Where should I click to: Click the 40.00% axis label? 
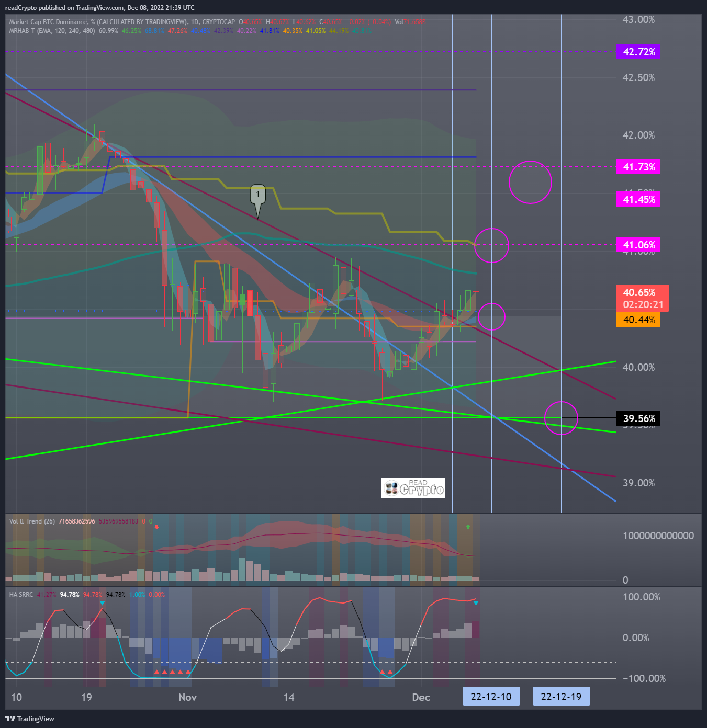[x=638, y=367]
